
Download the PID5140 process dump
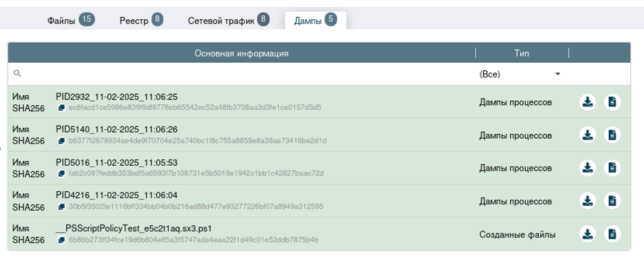click(588, 135)
